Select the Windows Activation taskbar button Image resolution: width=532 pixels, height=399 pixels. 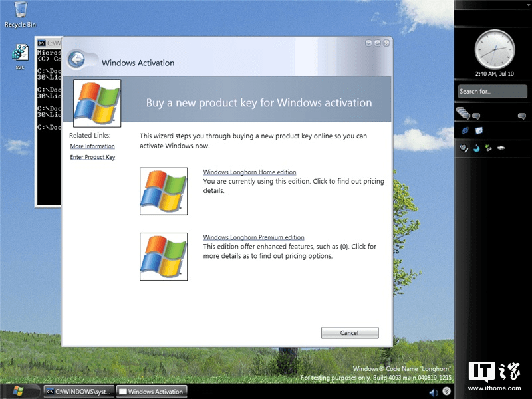click(x=152, y=392)
